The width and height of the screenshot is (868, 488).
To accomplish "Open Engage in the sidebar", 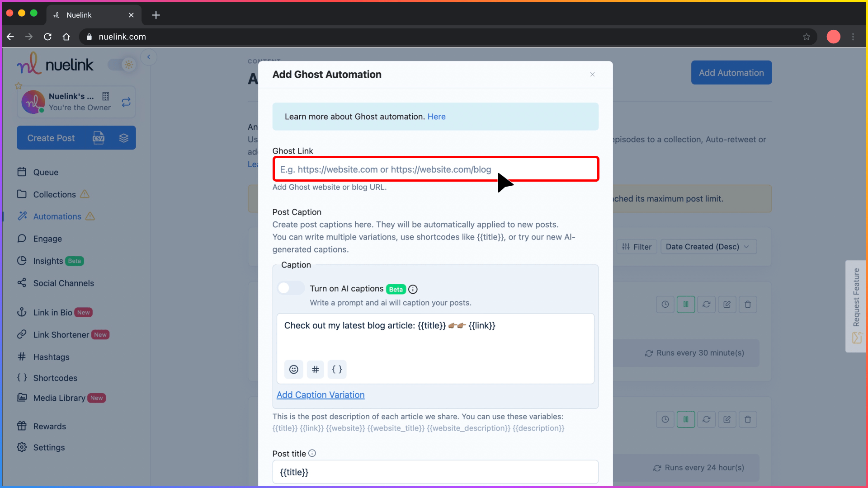I will [47, 239].
